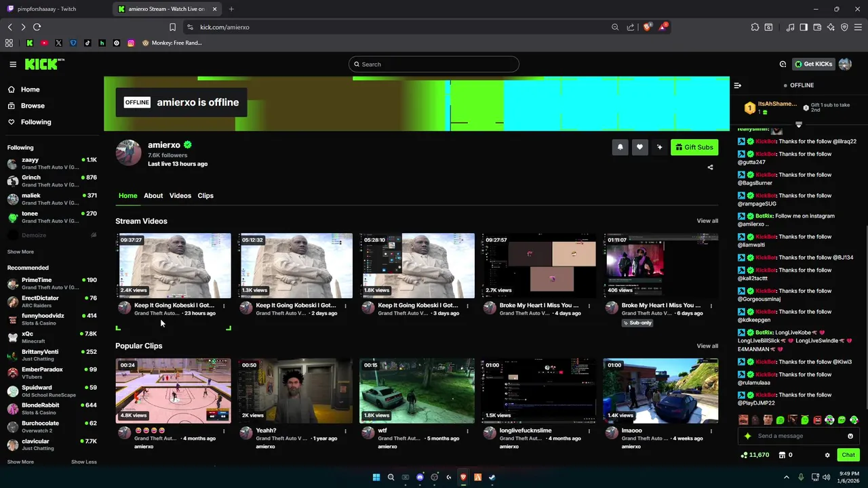The image size is (868, 488).
Task: Click the Kick search field
Action: (434, 64)
